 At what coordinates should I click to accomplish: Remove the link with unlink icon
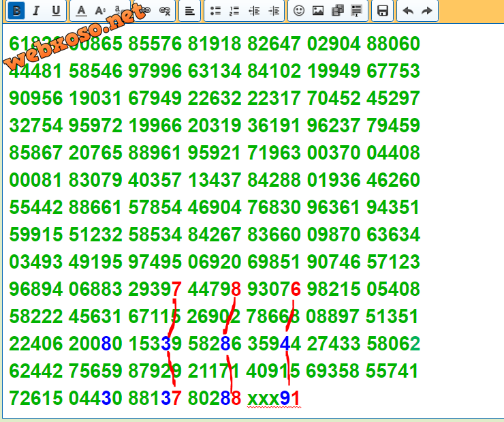164,10
